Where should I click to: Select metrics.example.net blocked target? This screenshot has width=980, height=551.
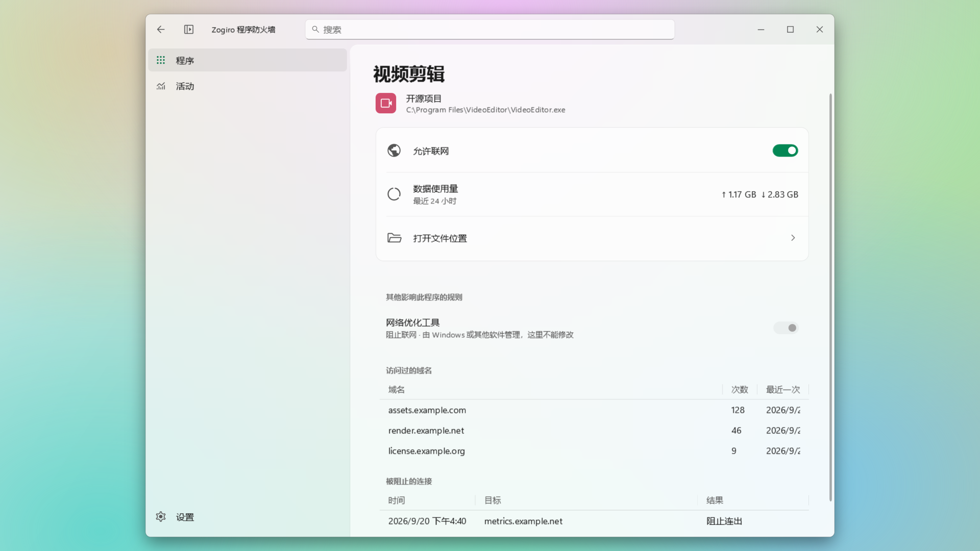[523, 521]
